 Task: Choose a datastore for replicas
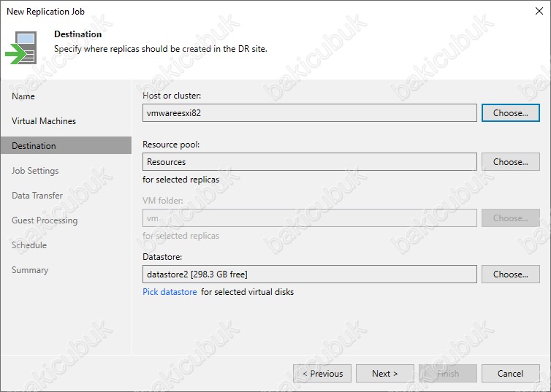(x=511, y=274)
